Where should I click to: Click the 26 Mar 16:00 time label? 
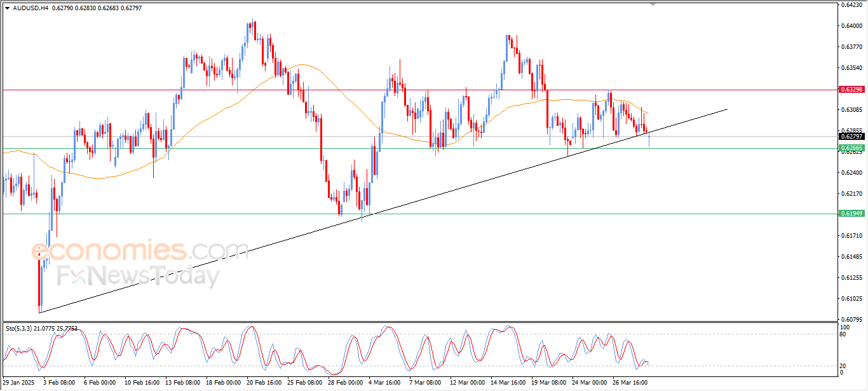(x=630, y=383)
